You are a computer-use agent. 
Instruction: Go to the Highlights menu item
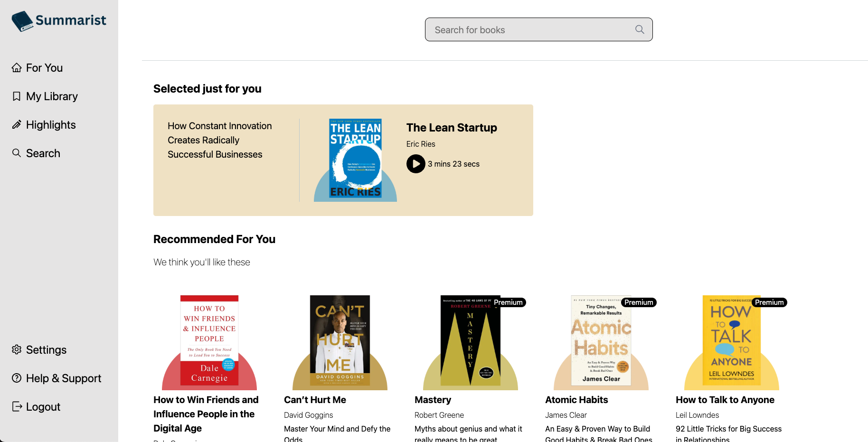click(51, 125)
